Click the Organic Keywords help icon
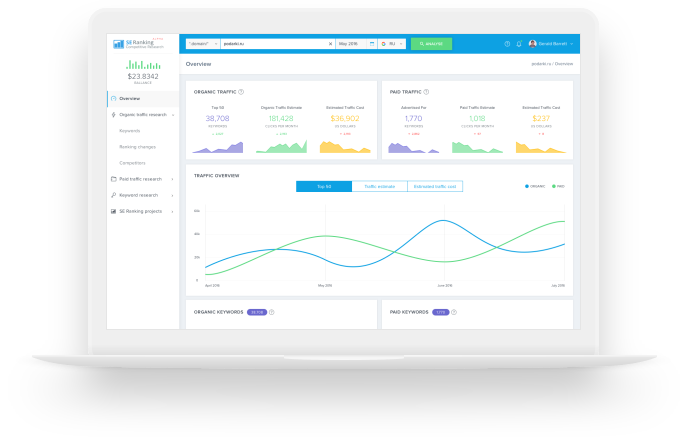689x437 pixels. 272,312
